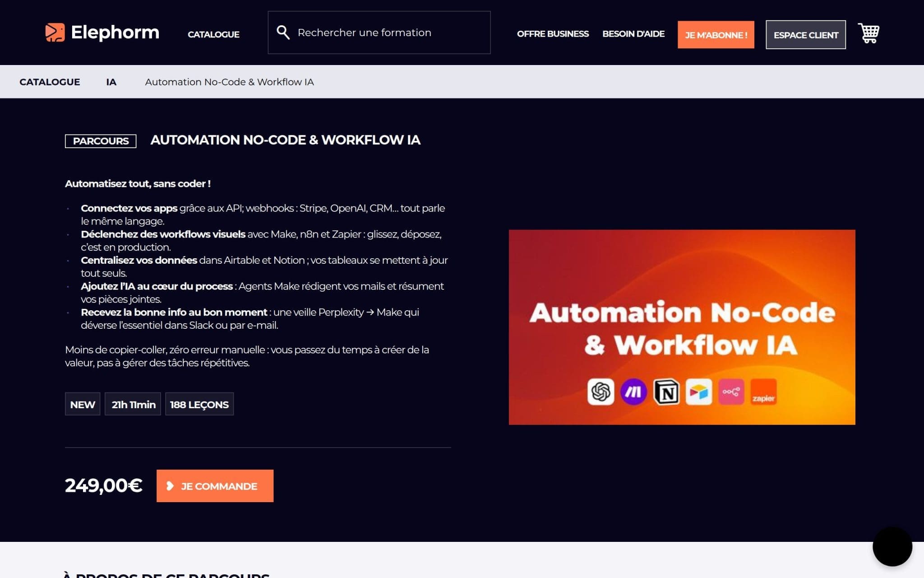Select the IA breadcrumb link
Screen dimensions: 924x578
[x=111, y=82]
